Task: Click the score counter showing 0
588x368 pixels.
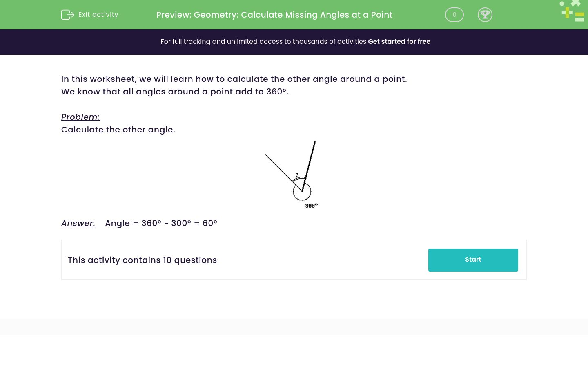Action: (x=454, y=15)
